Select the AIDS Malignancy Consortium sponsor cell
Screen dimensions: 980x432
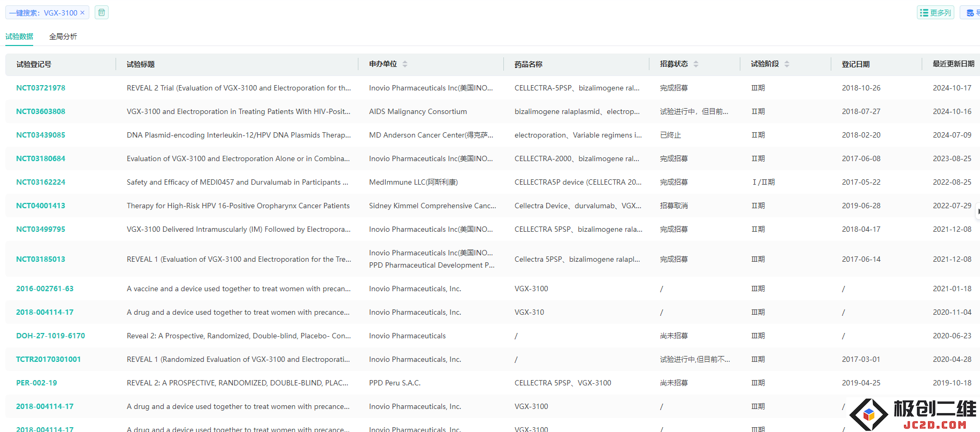coord(418,111)
